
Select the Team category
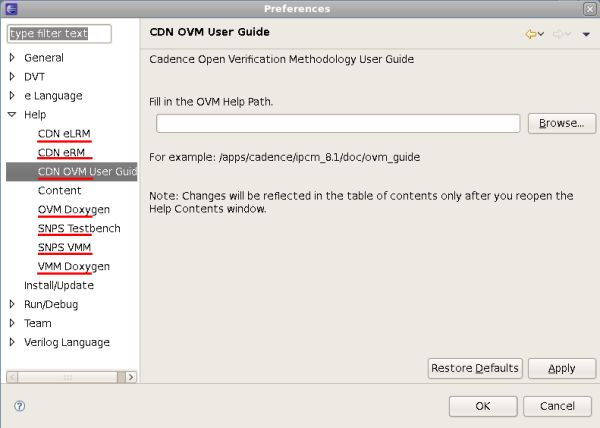(38, 323)
